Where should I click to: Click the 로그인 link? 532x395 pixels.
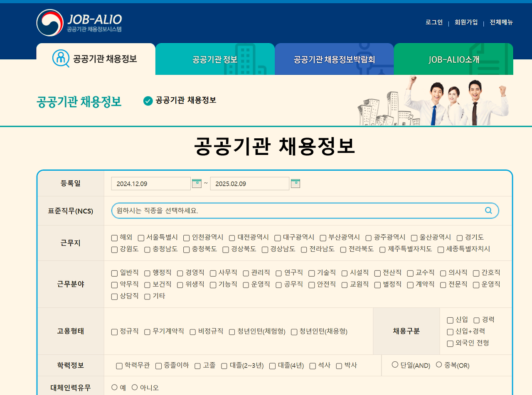pyautogui.click(x=434, y=22)
